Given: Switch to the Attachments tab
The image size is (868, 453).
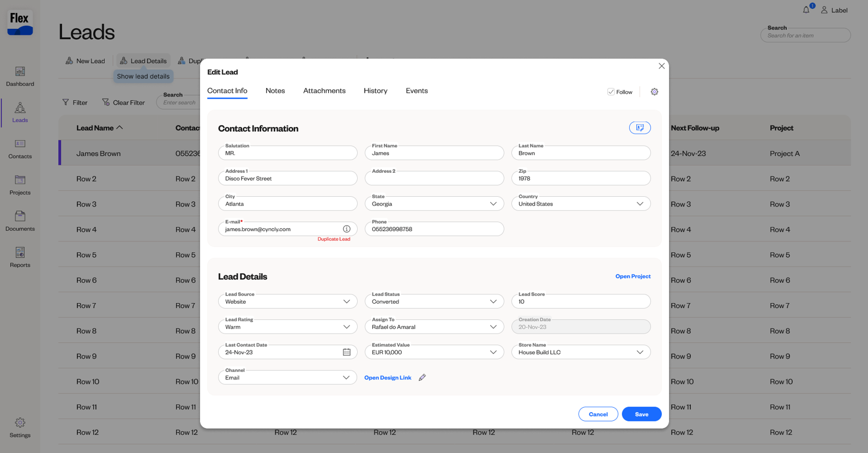Looking at the screenshot, I should [324, 91].
